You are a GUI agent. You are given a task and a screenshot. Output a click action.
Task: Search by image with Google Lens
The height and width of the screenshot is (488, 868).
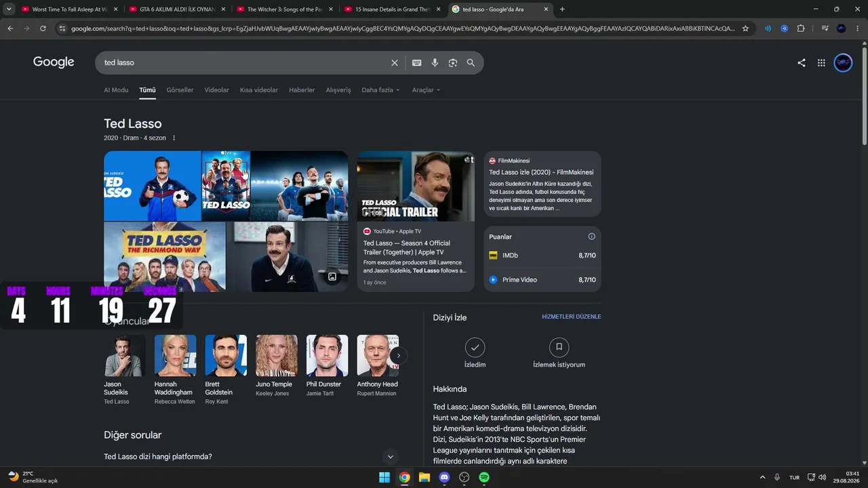coord(453,63)
